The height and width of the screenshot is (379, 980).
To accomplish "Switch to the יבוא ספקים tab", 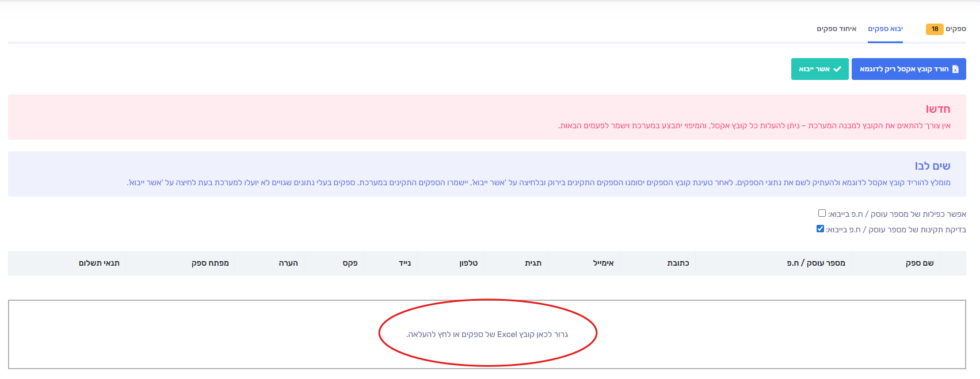I will pyautogui.click(x=885, y=29).
